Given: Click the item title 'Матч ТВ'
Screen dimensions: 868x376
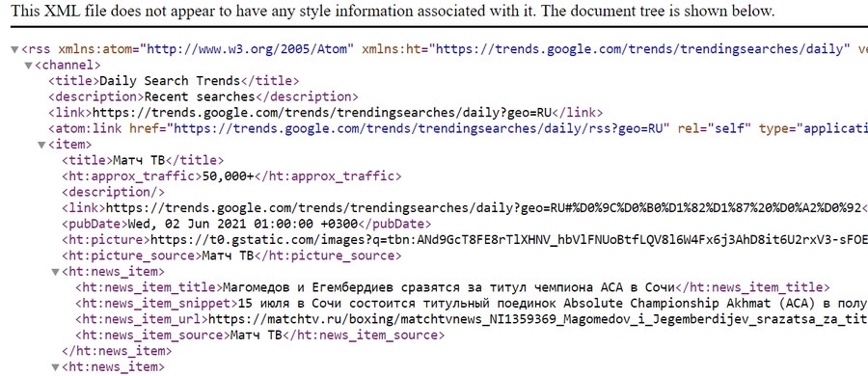Looking at the screenshot, I should pyautogui.click(x=139, y=161).
